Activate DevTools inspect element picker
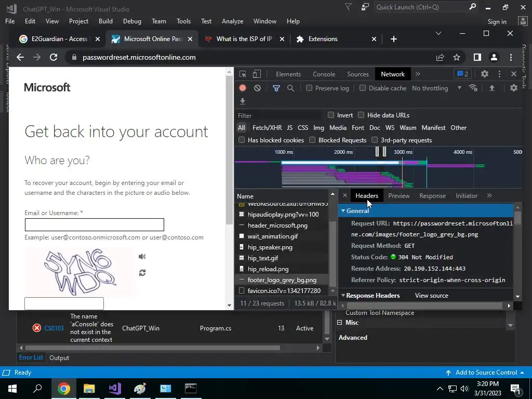The width and height of the screenshot is (532, 399). (243, 74)
